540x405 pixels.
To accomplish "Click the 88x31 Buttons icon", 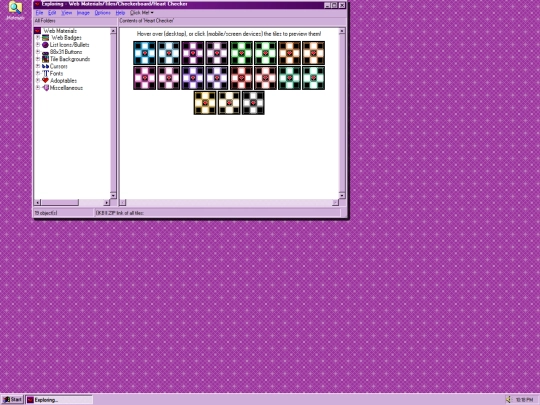I will click(45, 52).
